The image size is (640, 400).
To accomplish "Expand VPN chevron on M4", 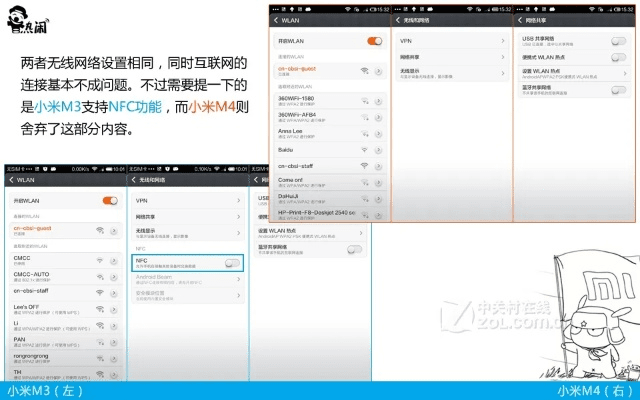I will click(x=503, y=41).
